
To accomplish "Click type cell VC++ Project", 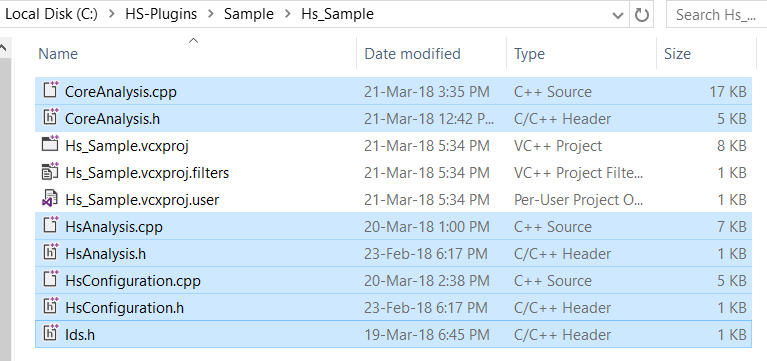I will pos(558,146).
